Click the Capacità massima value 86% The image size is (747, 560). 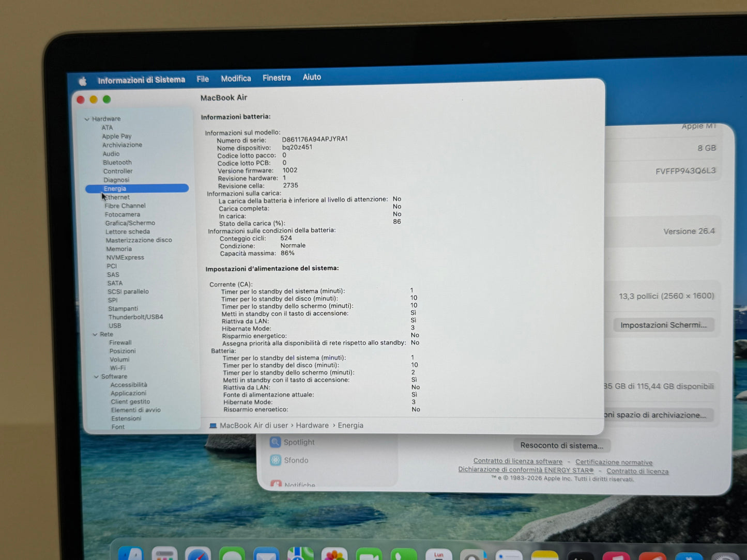pos(287,253)
